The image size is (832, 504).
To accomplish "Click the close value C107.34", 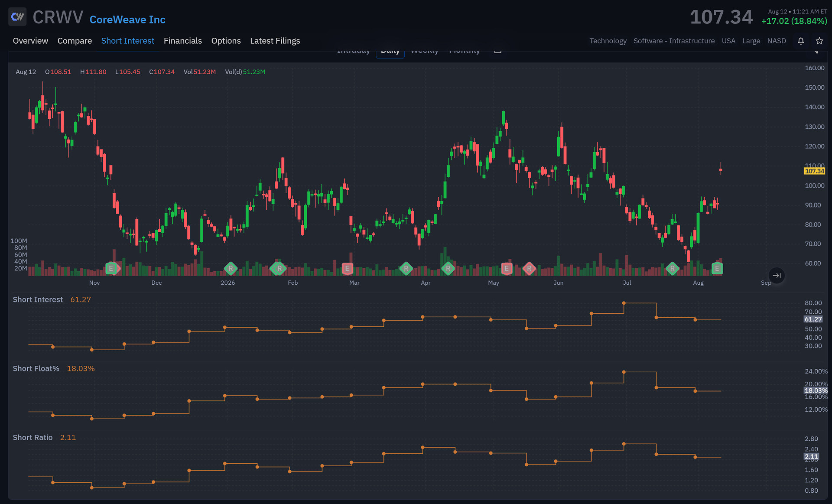I will point(162,72).
